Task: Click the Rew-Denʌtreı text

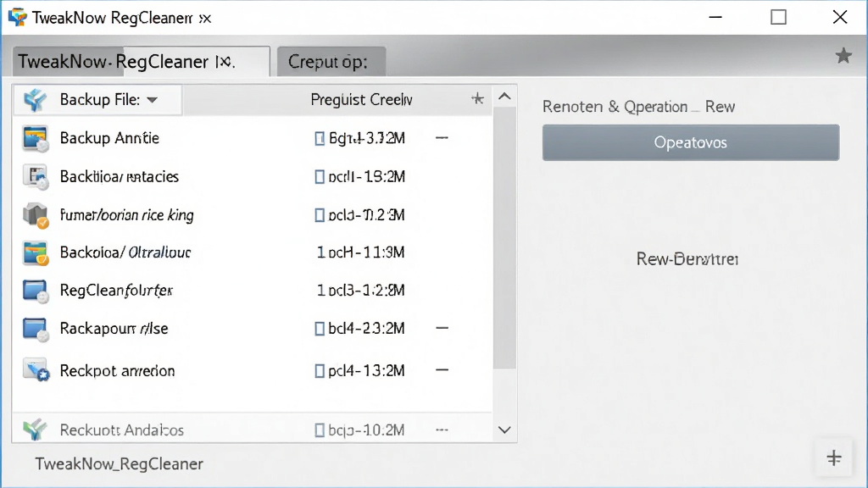Action: coord(687,259)
